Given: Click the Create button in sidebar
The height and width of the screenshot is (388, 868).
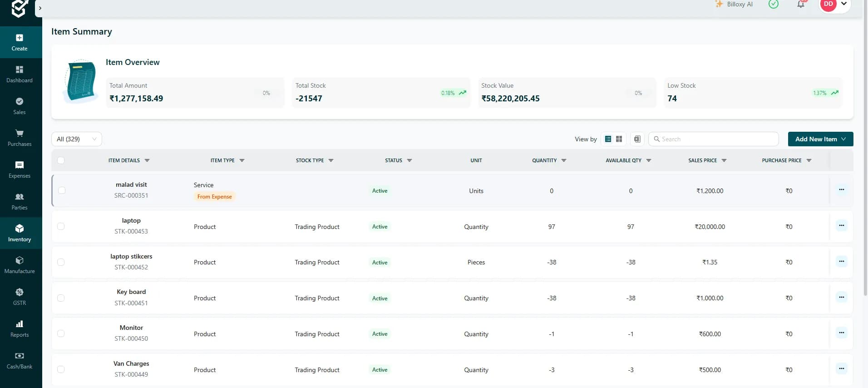Looking at the screenshot, I should tap(20, 42).
